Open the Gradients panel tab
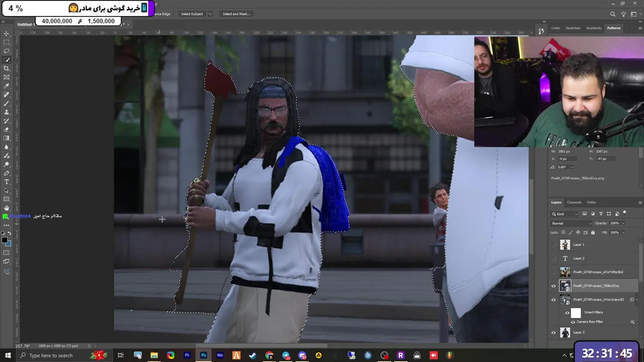Viewport: 644px width, 362px height. pyautogui.click(x=594, y=28)
